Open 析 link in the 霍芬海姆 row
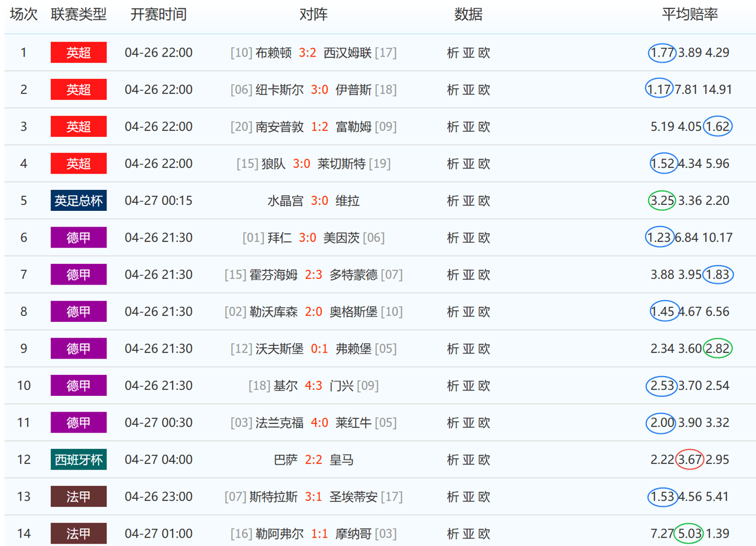Image resolution: width=756 pixels, height=546 pixels. click(453, 275)
